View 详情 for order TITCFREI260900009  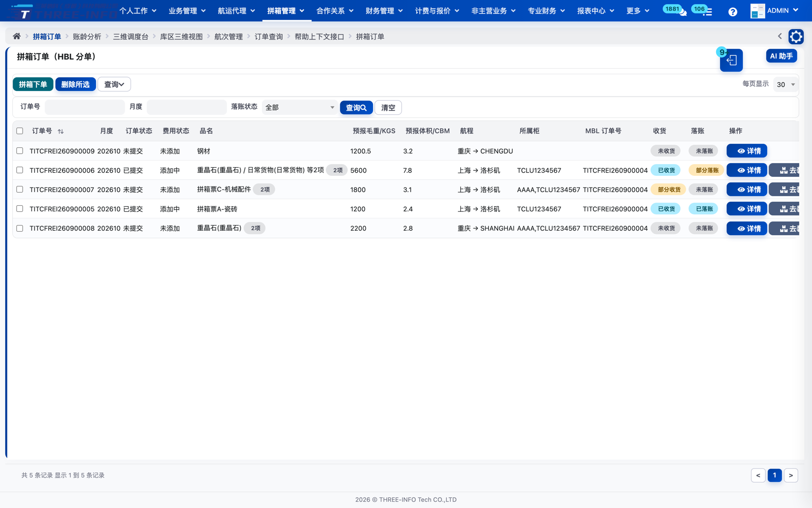(747, 151)
